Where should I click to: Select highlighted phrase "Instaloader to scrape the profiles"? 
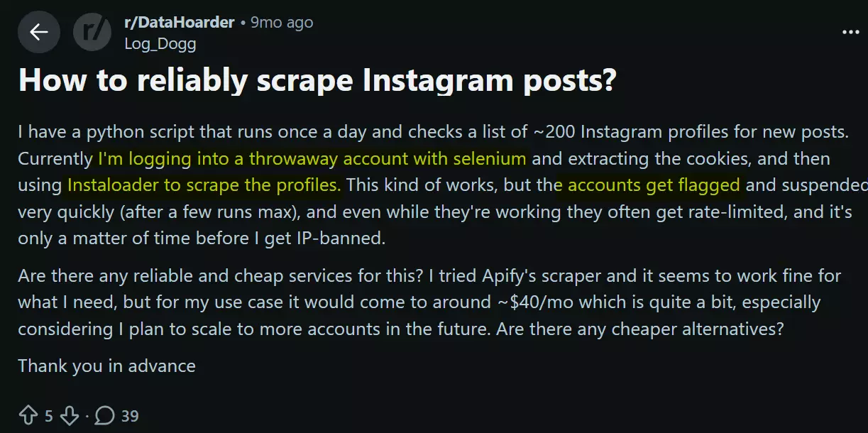(x=204, y=185)
